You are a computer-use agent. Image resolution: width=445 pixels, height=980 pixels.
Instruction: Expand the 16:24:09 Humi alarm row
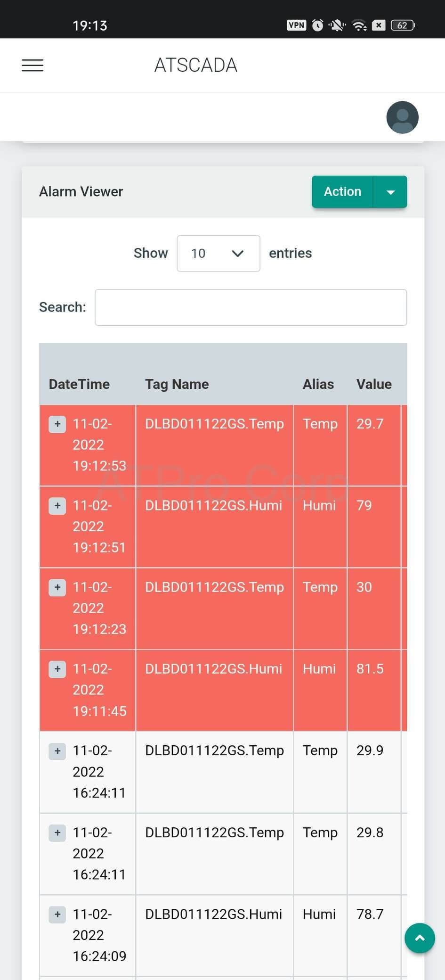point(57,914)
